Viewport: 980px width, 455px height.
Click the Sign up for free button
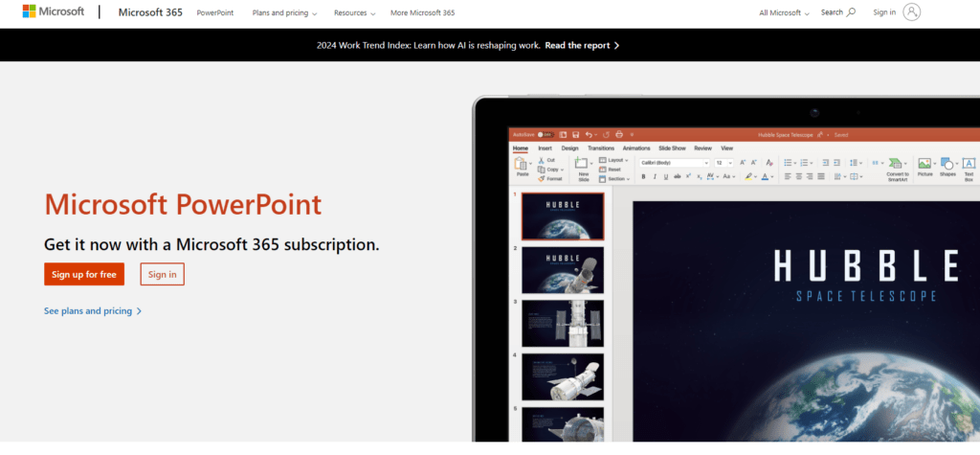click(84, 274)
